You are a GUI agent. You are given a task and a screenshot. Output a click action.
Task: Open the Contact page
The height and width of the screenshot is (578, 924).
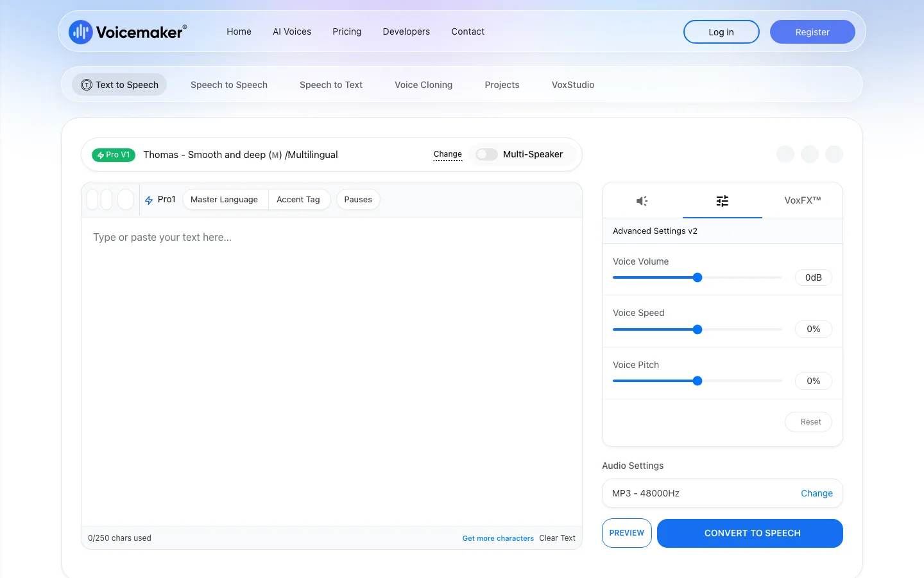click(x=468, y=31)
